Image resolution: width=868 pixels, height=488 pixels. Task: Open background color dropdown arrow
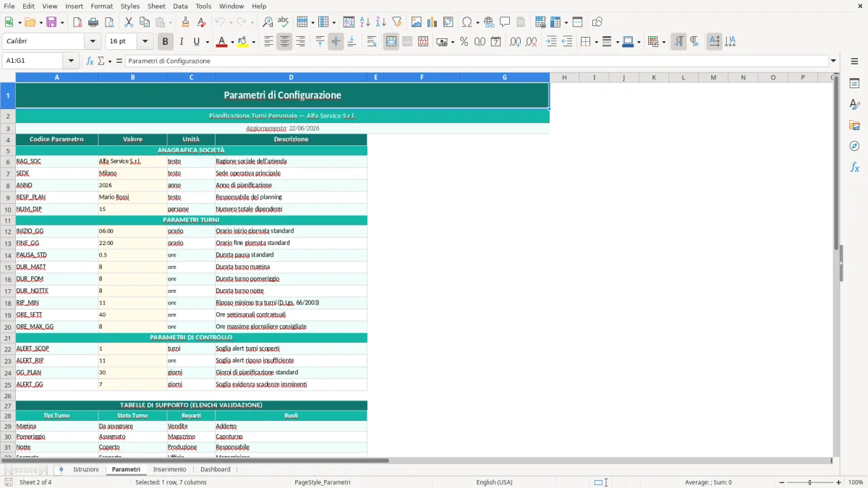[253, 42]
